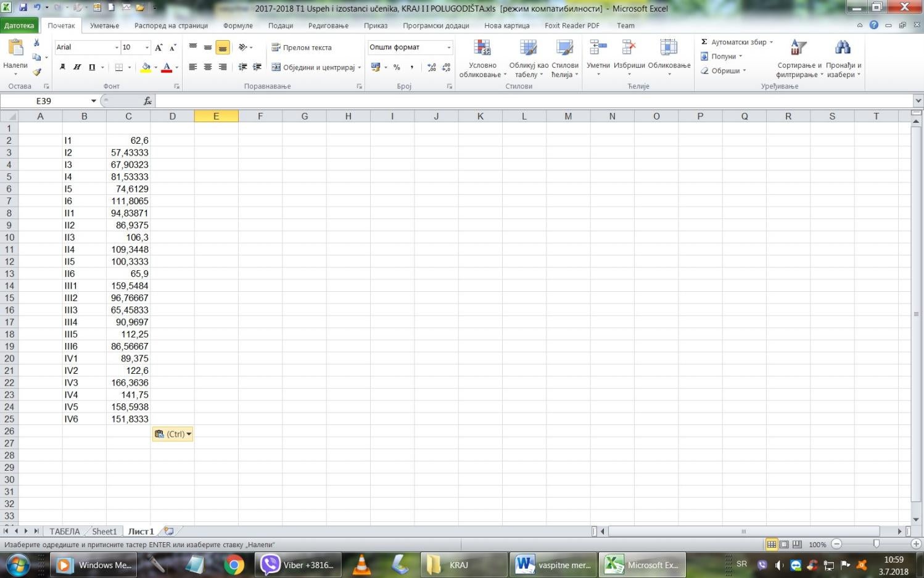Expand the Општи формат number format dropdown
Viewport: 924px width, 578px height.
click(x=448, y=47)
